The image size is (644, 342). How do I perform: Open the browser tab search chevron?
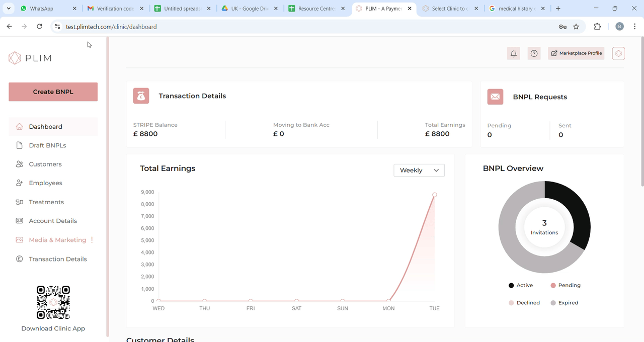coord(9,9)
